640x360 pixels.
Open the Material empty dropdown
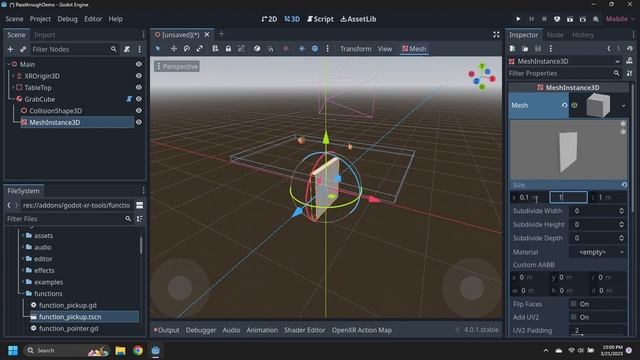[598, 252]
